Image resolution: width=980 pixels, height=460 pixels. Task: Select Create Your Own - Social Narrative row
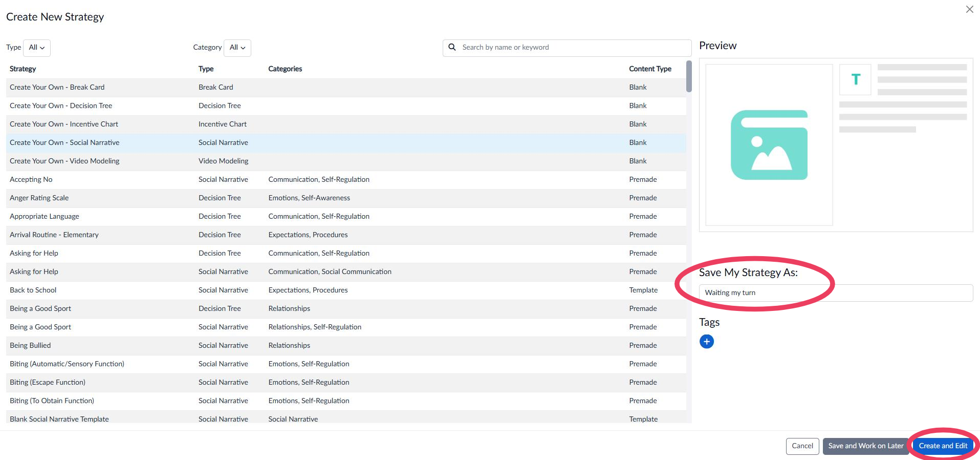(x=64, y=142)
